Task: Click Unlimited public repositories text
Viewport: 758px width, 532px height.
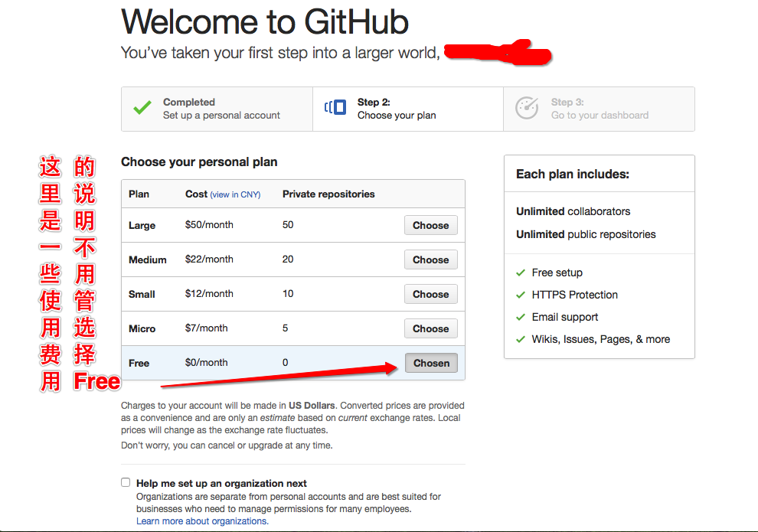Action: [586, 234]
